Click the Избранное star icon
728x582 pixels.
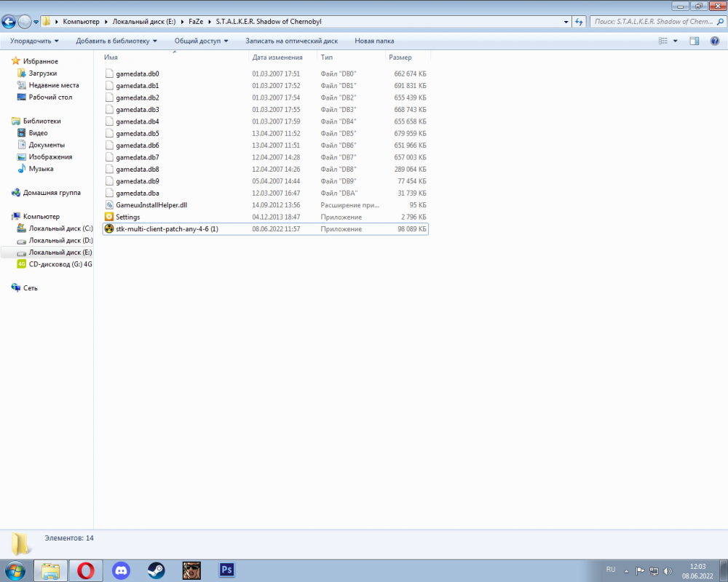pyautogui.click(x=16, y=61)
